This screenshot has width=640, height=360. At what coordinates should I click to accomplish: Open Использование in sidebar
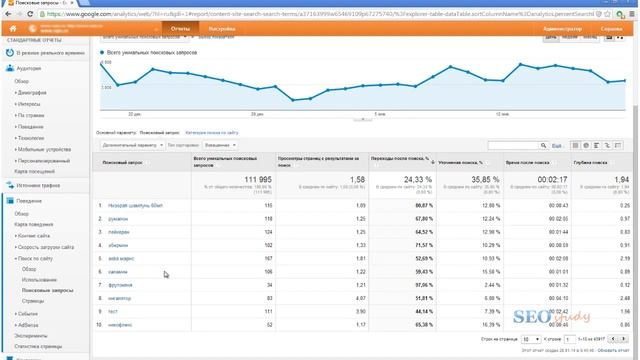pos(39,280)
